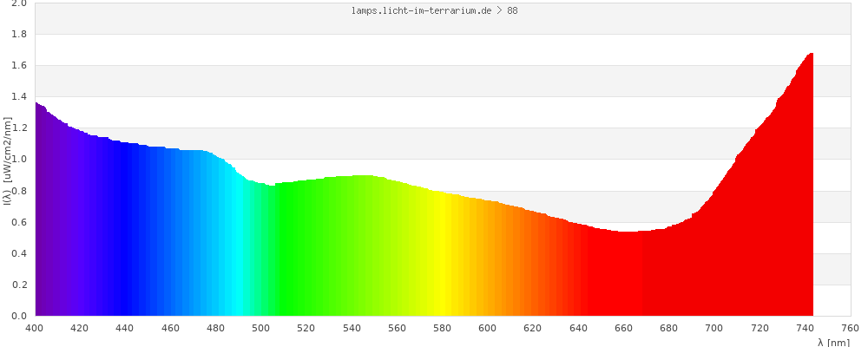The height and width of the screenshot is (347, 868).
Task: Click the 500 tick label on the x-axis
Action: tap(260, 328)
